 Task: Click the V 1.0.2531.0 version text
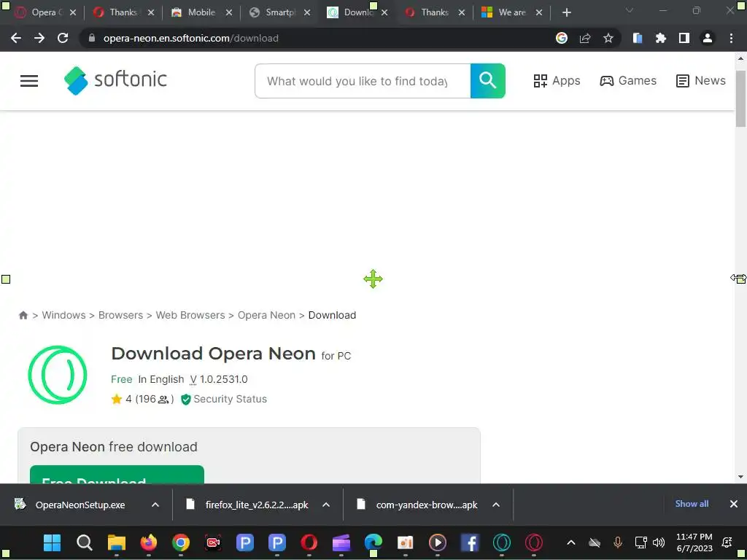(219, 379)
